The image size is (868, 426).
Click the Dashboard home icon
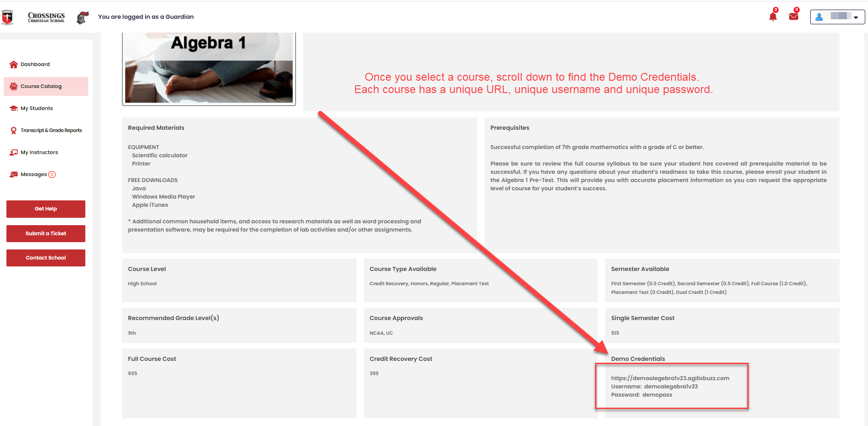pos(14,64)
